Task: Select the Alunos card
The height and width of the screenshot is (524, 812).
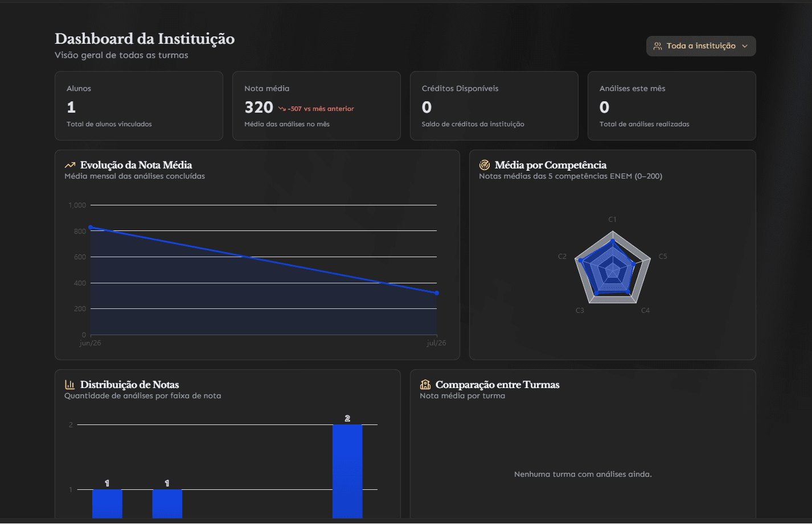Action: click(139, 106)
